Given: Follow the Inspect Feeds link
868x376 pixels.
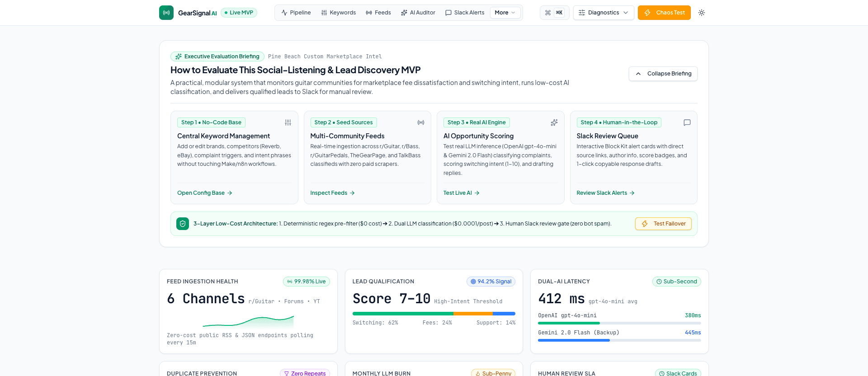Looking at the screenshot, I should [332, 193].
